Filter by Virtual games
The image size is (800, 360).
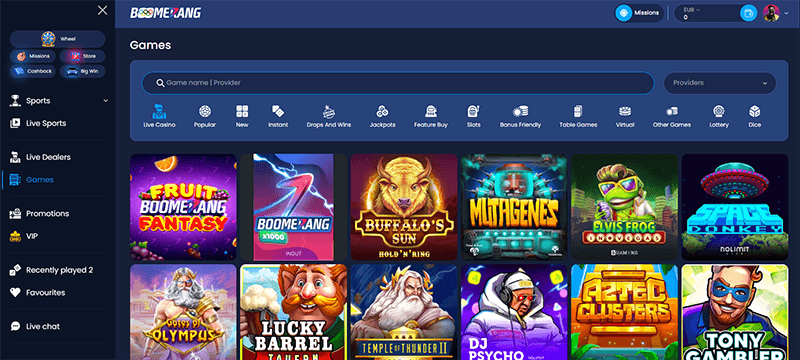coord(625,116)
